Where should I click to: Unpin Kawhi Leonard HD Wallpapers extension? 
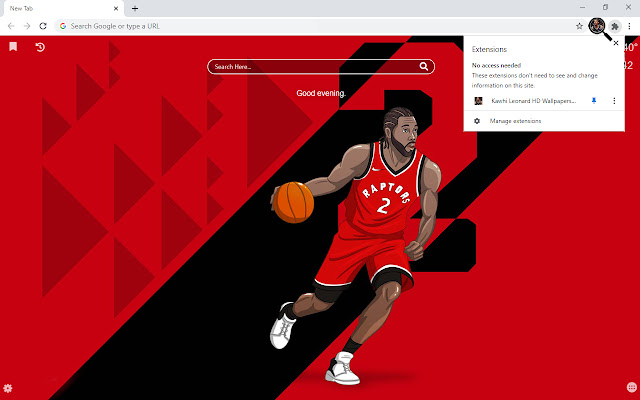(594, 100)
